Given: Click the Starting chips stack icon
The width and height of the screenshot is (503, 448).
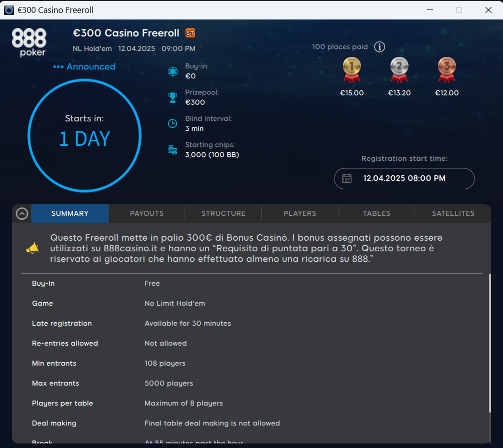Looking at the screenshot, I should (172, 150).
